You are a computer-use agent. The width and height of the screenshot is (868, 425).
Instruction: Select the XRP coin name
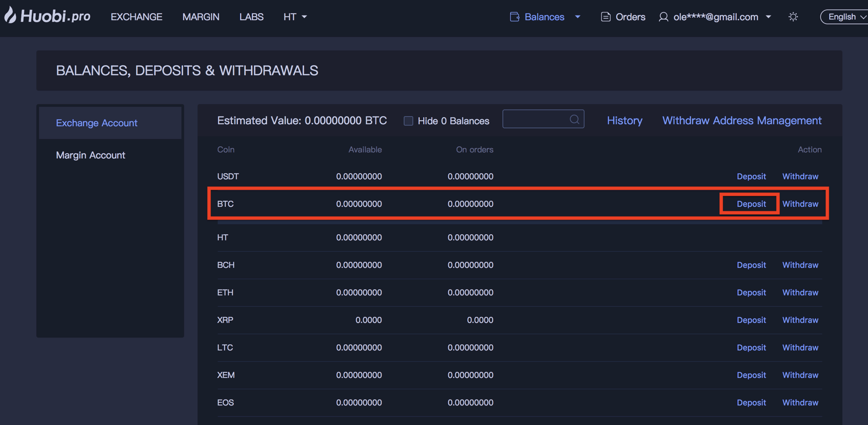coord(225,320)
